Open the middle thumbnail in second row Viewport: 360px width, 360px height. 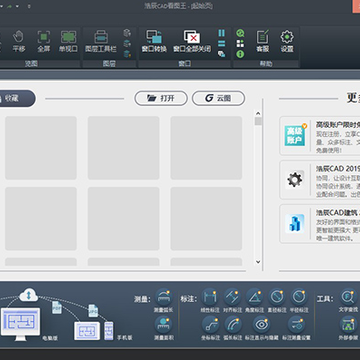click(123, 219)
